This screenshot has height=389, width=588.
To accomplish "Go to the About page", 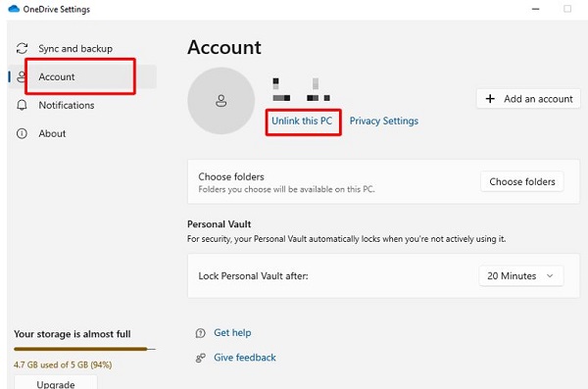I will pos(82,133).
